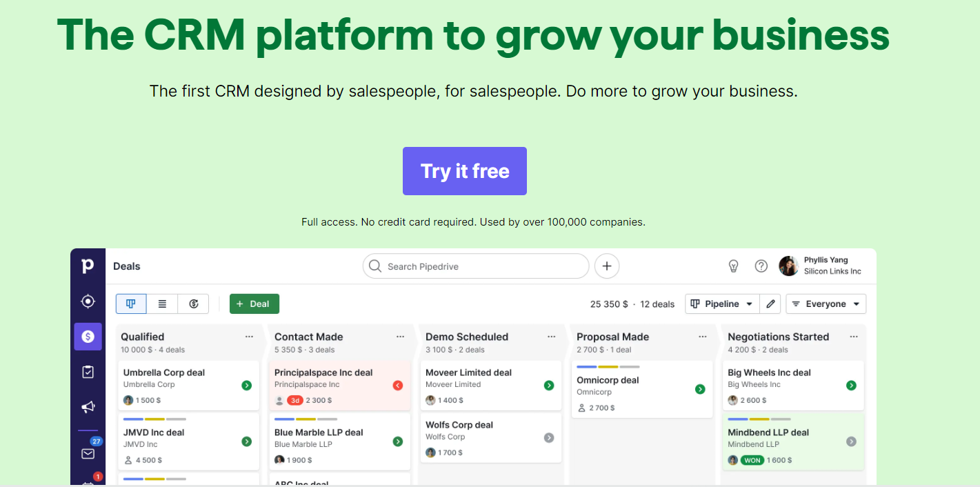The height and width of the screenshot is (487, 980).
Task: Open the Mail inbox showing 27 unread
Action: click(88, 453)
